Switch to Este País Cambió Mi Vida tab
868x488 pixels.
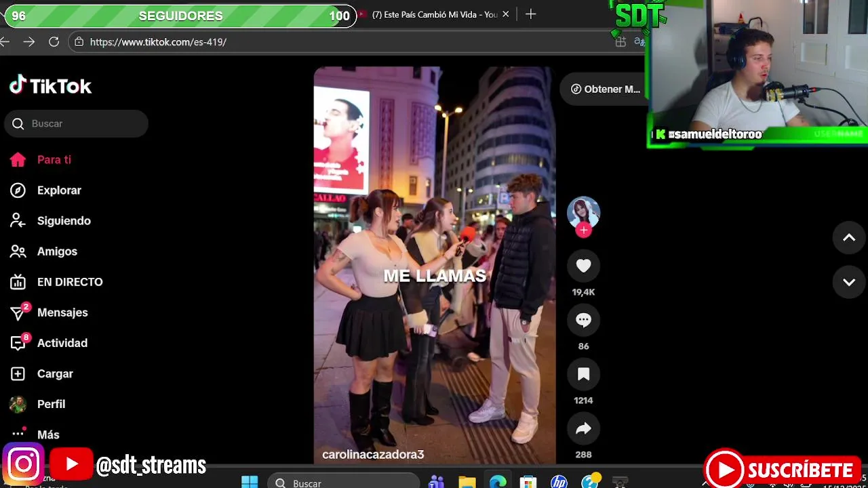435,14
